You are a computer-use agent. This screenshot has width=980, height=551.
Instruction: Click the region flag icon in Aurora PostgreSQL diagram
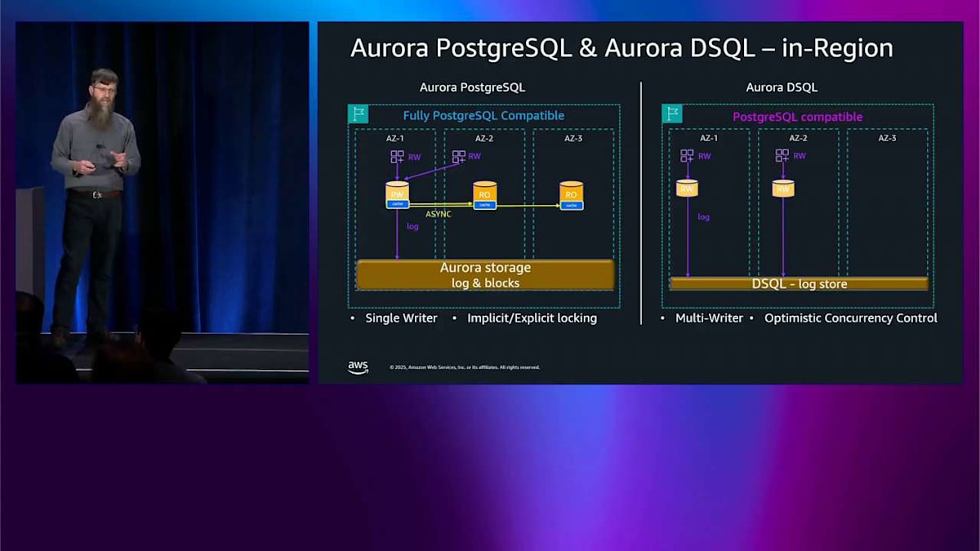point(358,114)
